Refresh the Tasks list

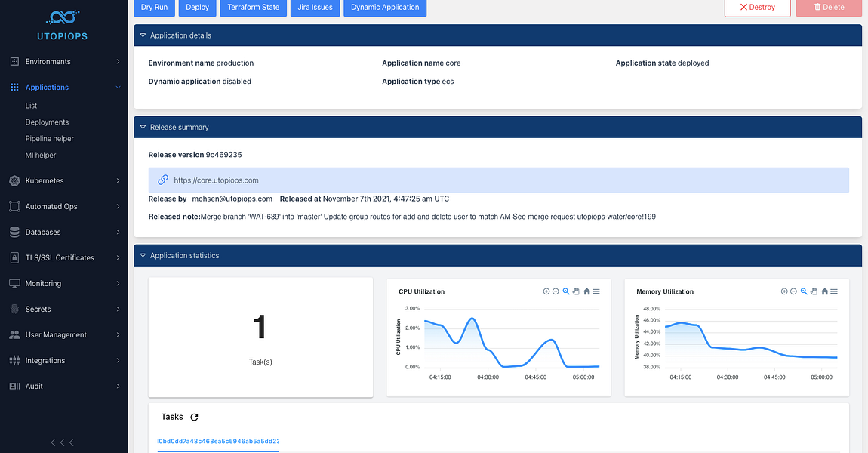194,417
